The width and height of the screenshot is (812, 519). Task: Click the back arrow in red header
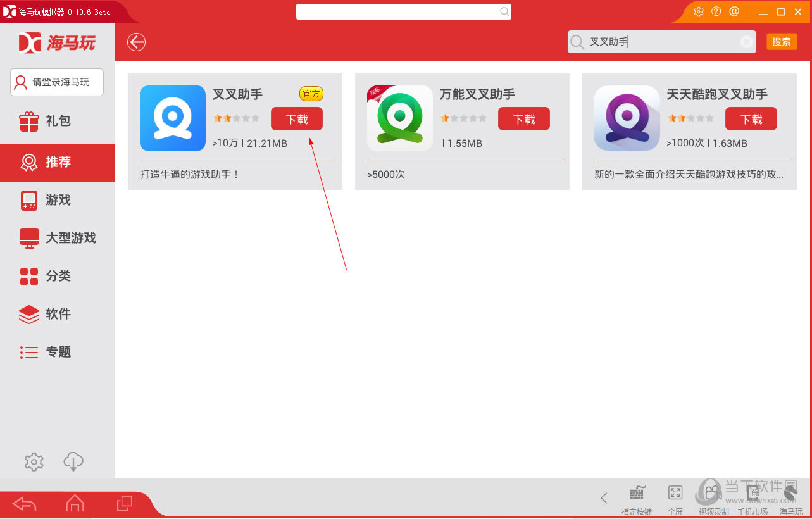tap(136, 42)
